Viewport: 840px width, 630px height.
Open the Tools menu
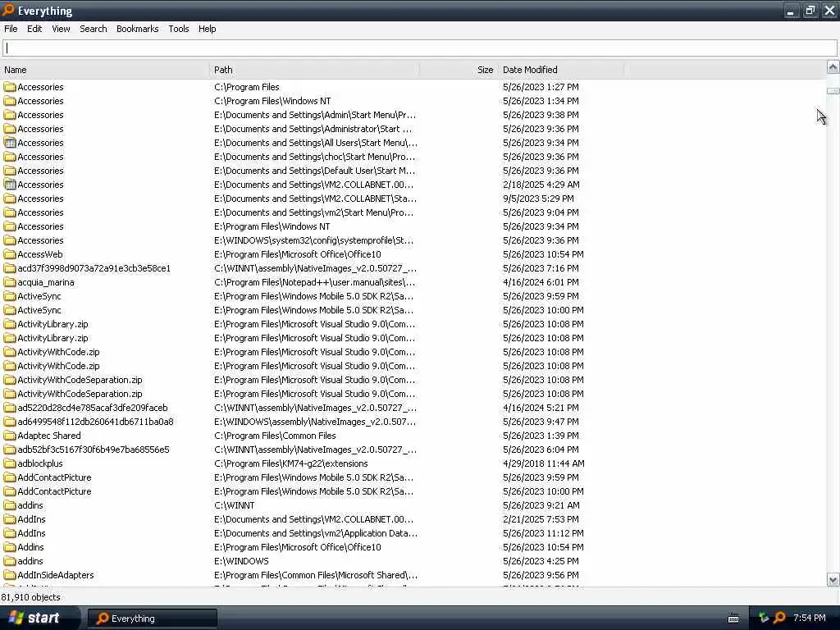[178, 29]
